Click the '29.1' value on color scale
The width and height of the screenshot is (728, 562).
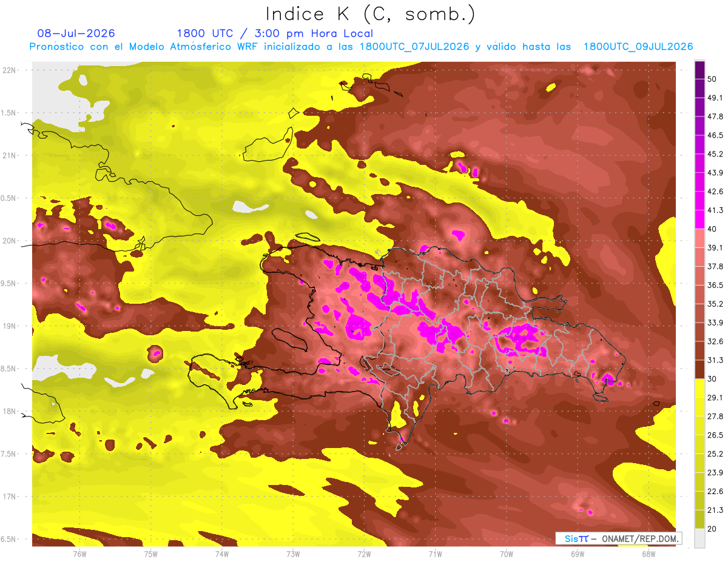715,398
